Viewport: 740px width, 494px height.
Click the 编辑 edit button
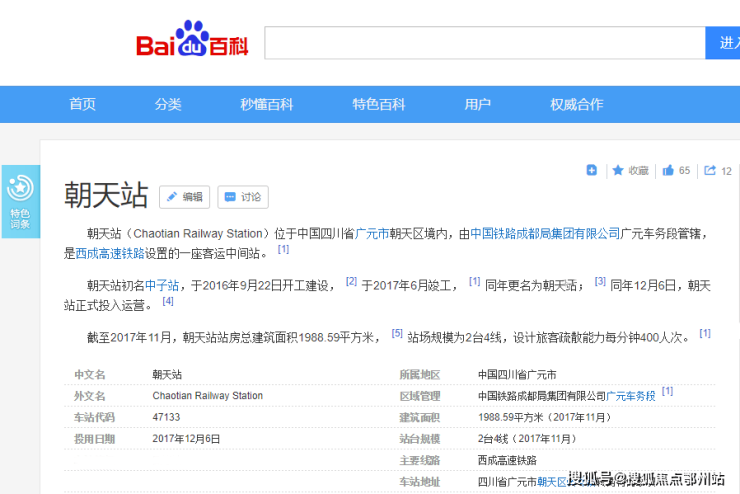[184, 197]
